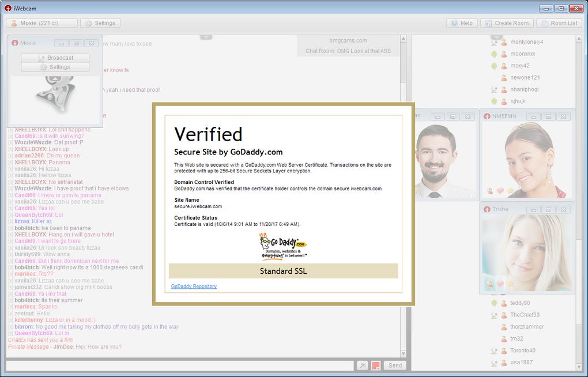This screenshot has height=377, width=588.
Task: Click the Android icon beside njhujk
Action: coord(494,101)
